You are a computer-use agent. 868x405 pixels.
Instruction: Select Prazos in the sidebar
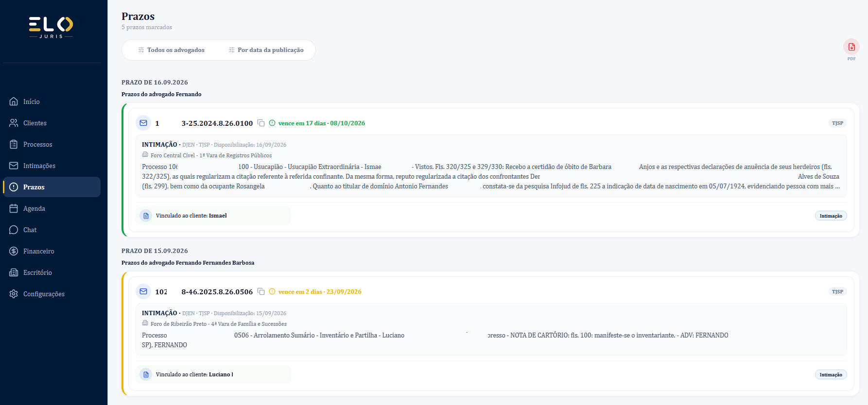[x=52, y=187]
